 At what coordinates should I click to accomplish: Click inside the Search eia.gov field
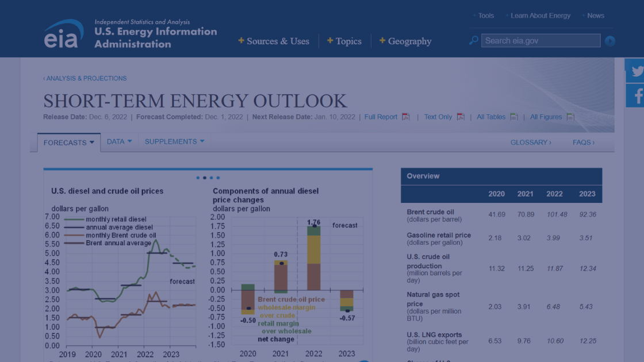[540, 41]
